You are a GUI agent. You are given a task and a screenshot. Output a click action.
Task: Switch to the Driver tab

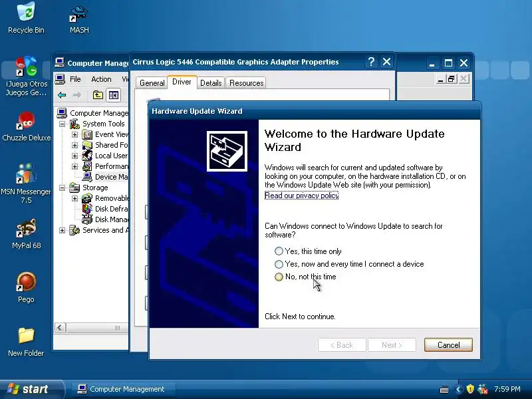tap(182, 82)
